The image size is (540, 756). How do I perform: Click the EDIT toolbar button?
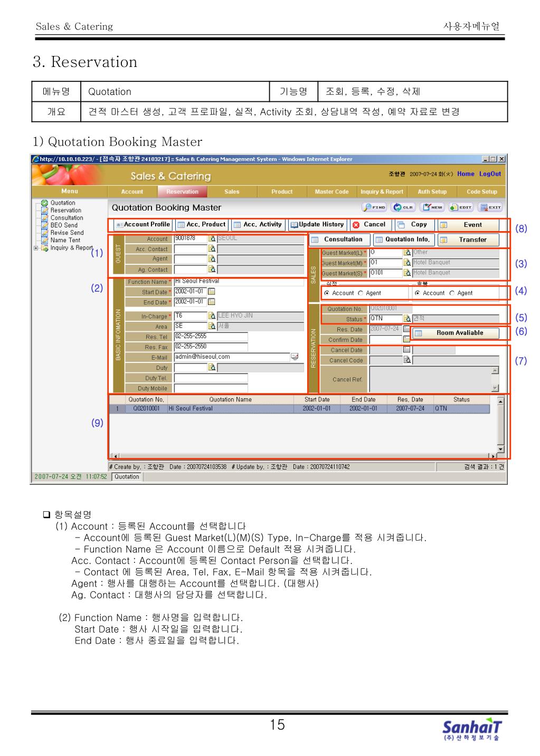click(461, 207)
